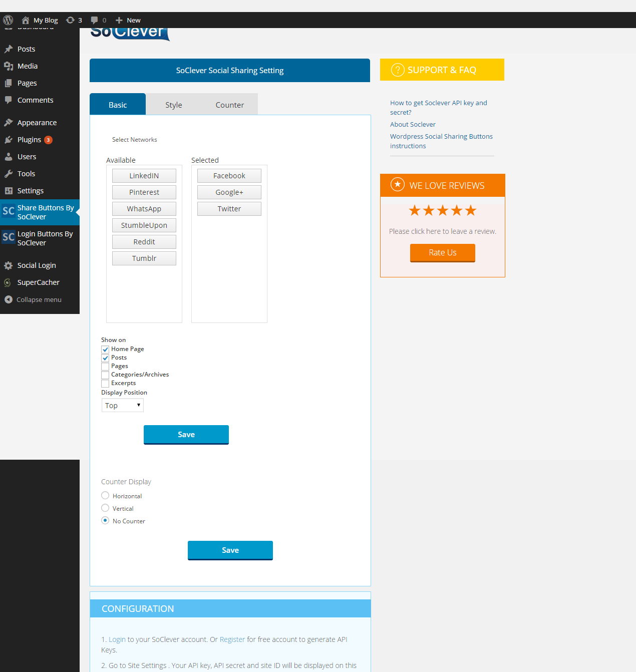
Task: Select Pinterest in Available networks
Action: click(x=144, y=192)
